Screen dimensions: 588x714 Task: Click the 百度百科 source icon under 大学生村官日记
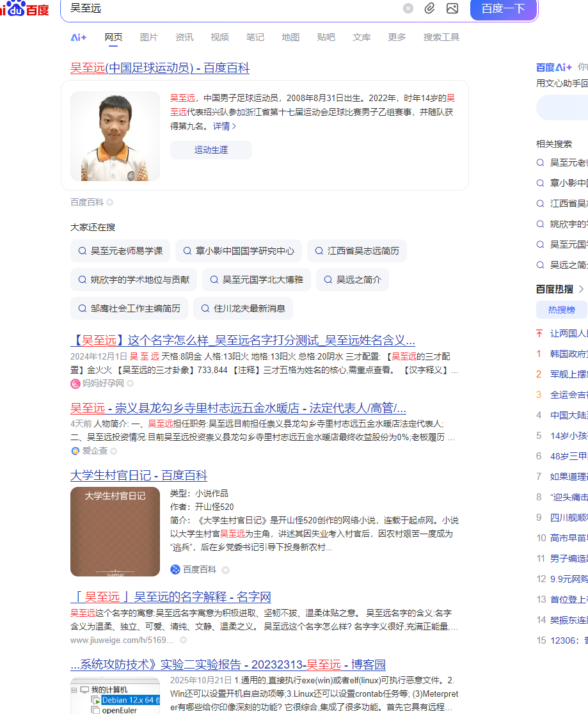(175, 569)
